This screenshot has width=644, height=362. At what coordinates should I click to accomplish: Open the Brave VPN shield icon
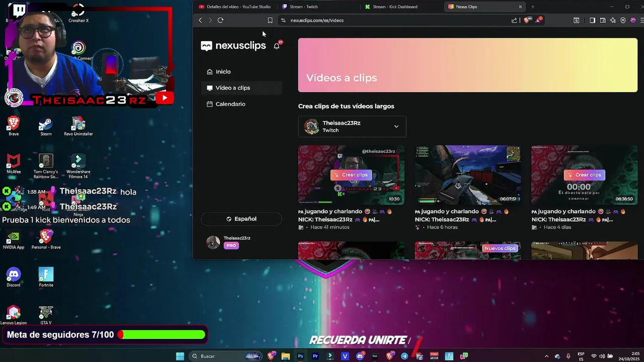(x=623, y=20)
